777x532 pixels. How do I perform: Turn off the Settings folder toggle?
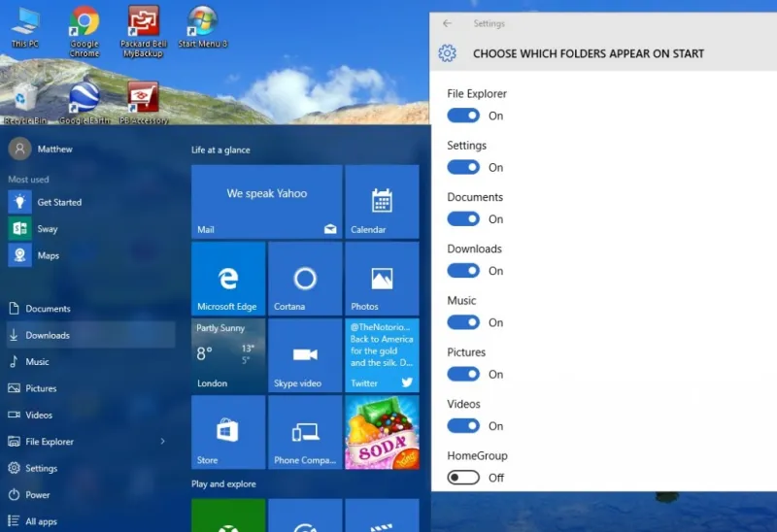coord(463,167)
